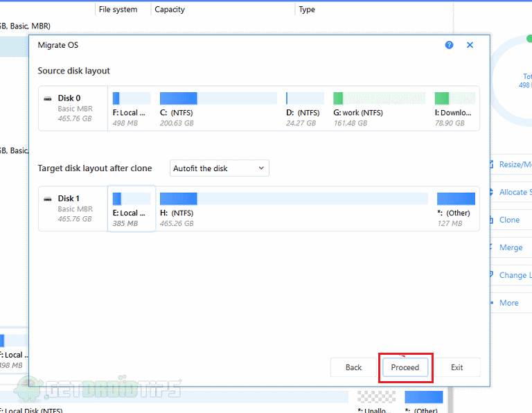532x413 pixels.
Task: Select source partition G: work (NTFS) bar
Action: [379, 98]
